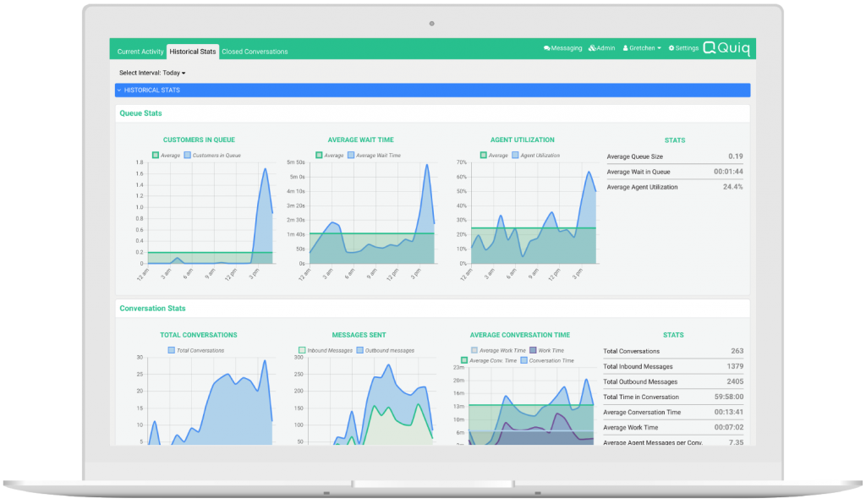Click the user profile icon beside Gretchen
The image size is (866, 504).
point(625,48)
